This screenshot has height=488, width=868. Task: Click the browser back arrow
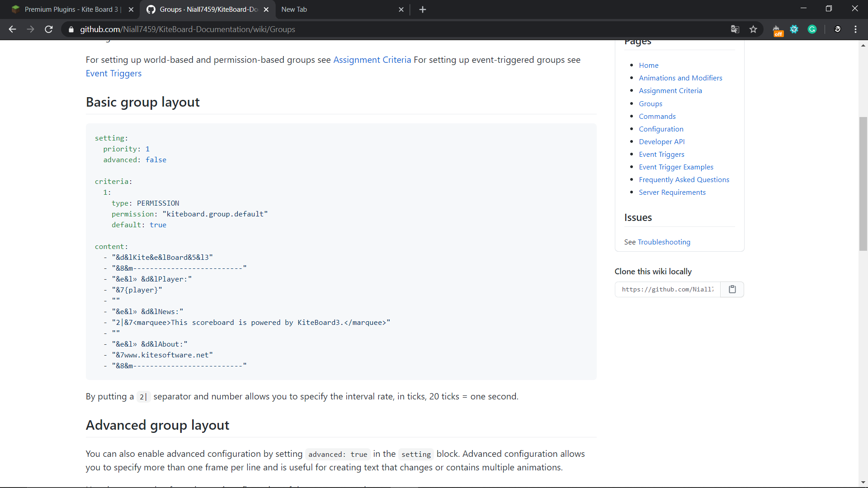(x=12, y=29)
